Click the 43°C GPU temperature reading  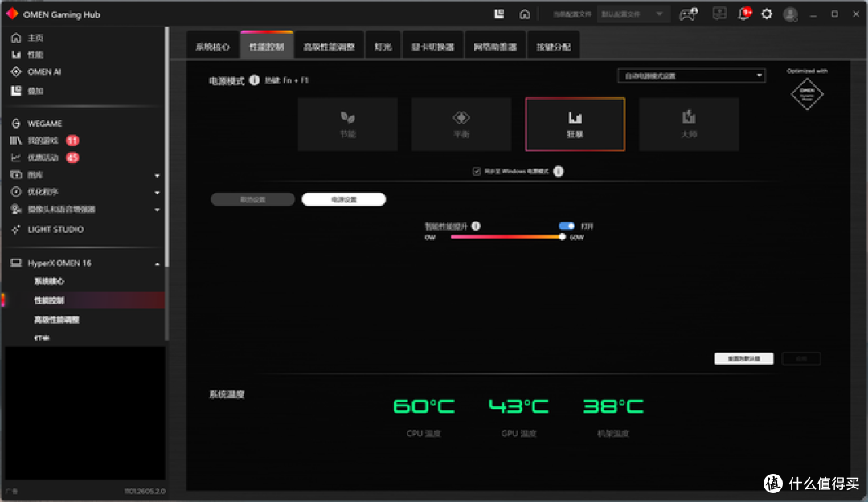[x=518, y=406]
